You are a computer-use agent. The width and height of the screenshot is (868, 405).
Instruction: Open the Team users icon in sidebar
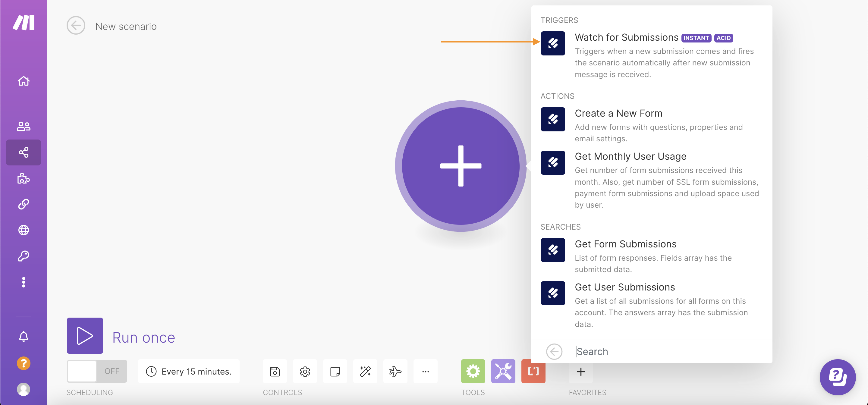[x=23, y=126]
